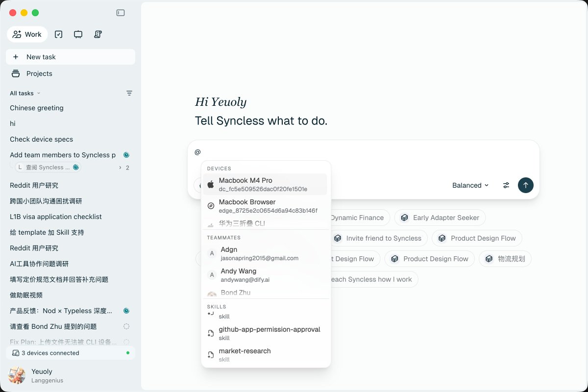Viewport: 588px width, 392px height.
Task: Open the sliders settings icon
Action: pos(506,185)
